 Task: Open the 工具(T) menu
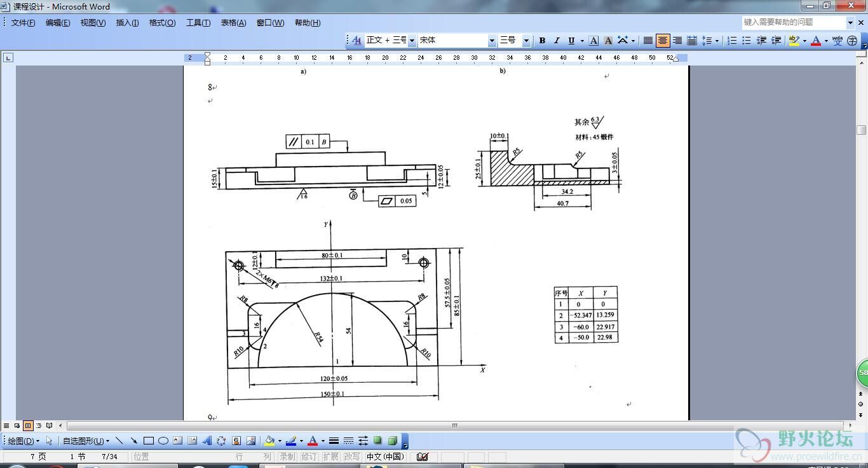pos(198,23)
